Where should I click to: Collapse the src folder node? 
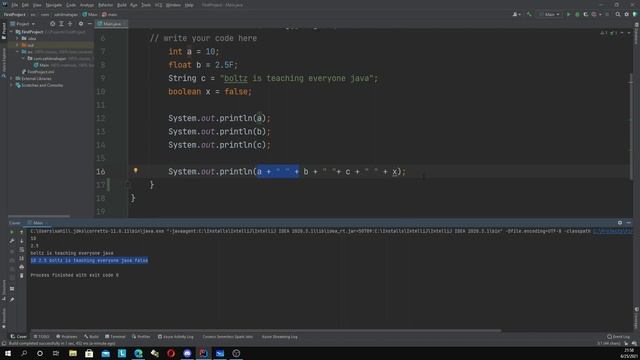[17, 52]
